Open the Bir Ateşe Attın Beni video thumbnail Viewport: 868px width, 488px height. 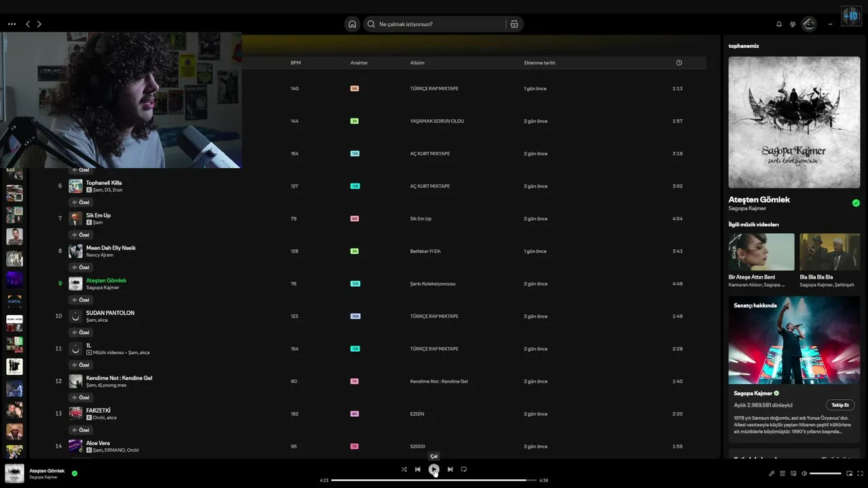(x=762, y=252)
